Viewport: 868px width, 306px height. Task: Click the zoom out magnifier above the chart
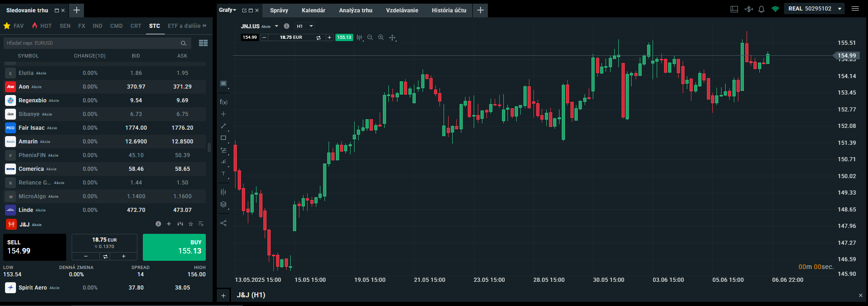[370, 37]
